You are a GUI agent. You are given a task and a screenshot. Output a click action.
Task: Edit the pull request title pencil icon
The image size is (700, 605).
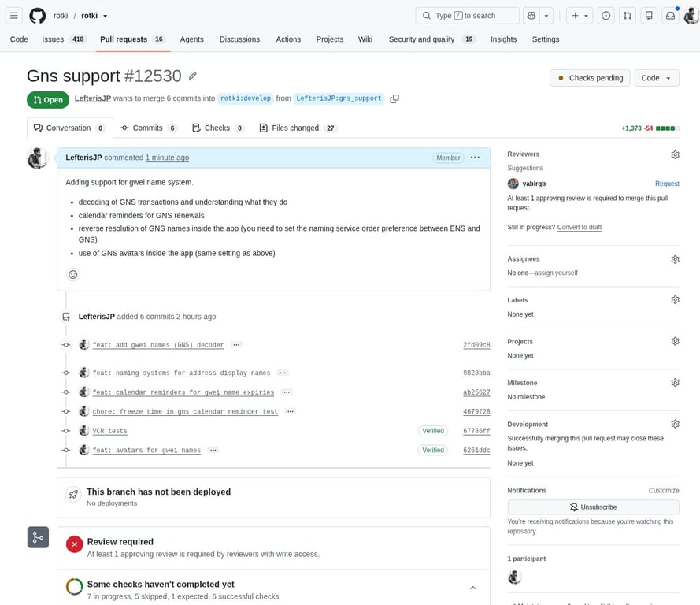192,76
